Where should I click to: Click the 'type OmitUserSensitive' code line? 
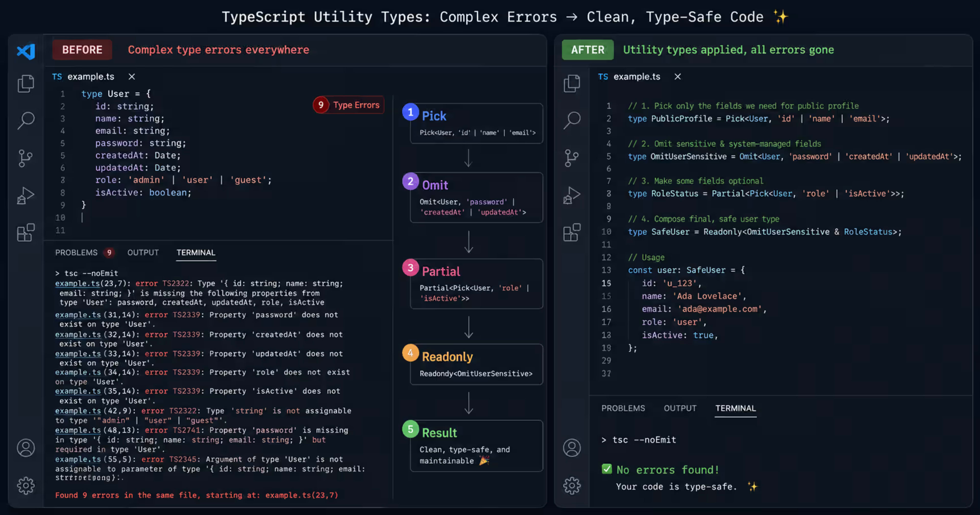tap(794, 156)
